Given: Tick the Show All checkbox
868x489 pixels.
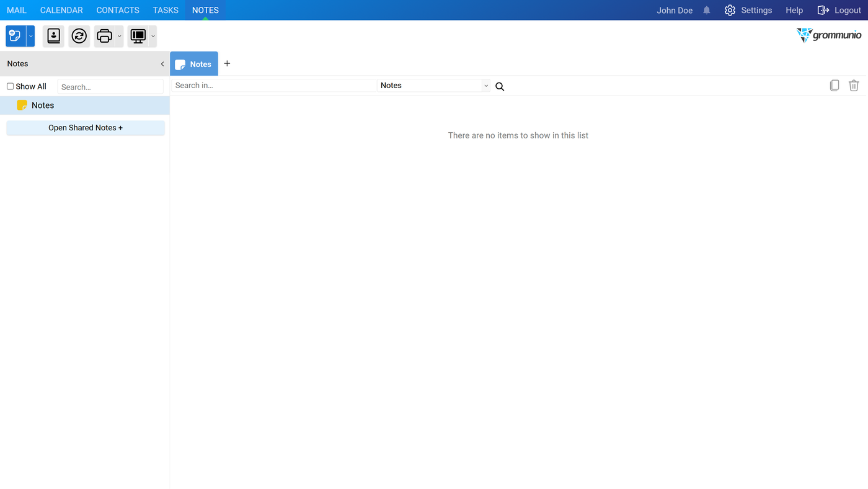Looking at the screenshot, I should click(10, 86).
